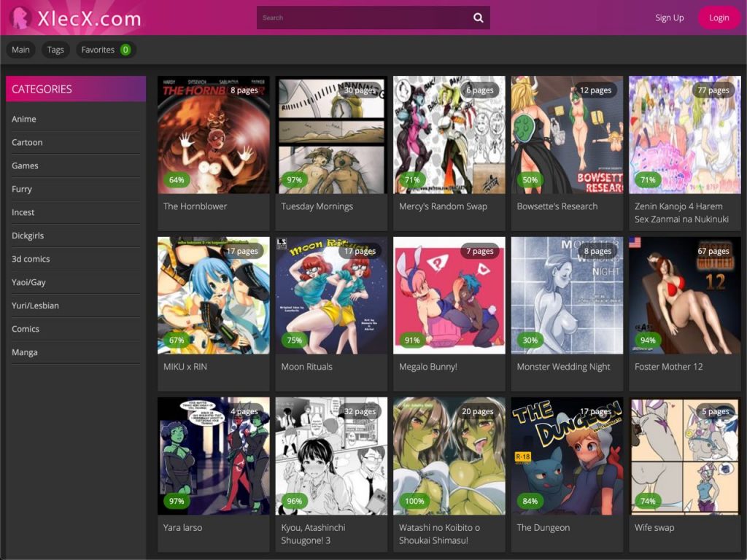The image size is (747, 560).
Task: Open the Dickgirls category
Action: pyautogui.click(x=28, y=236)
